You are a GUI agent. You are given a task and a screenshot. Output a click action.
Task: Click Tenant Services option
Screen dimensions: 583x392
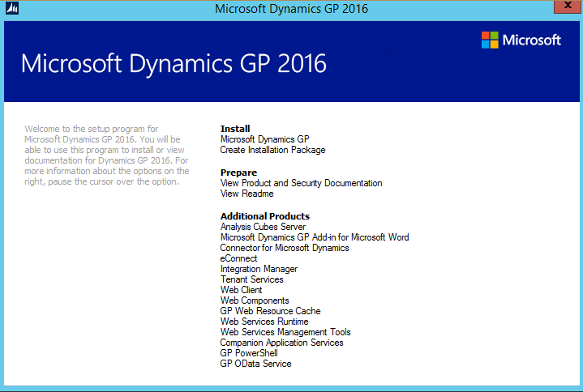coord(251,279)
